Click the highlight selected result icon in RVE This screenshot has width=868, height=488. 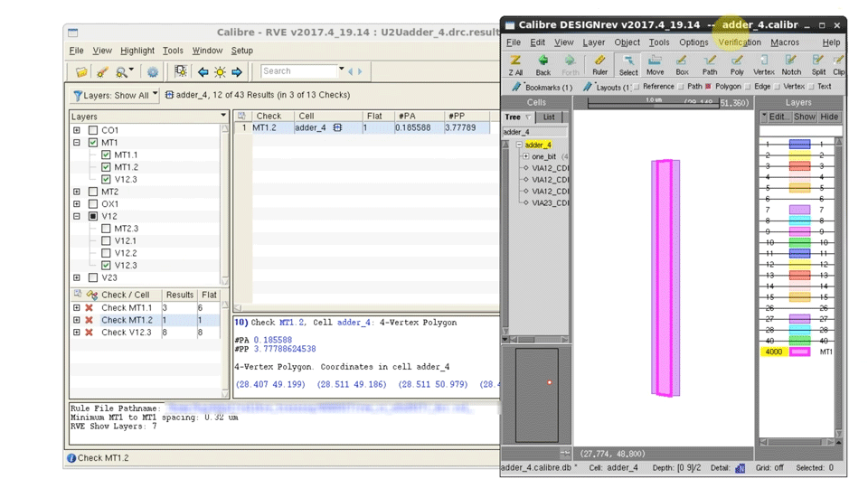point(181,71)
